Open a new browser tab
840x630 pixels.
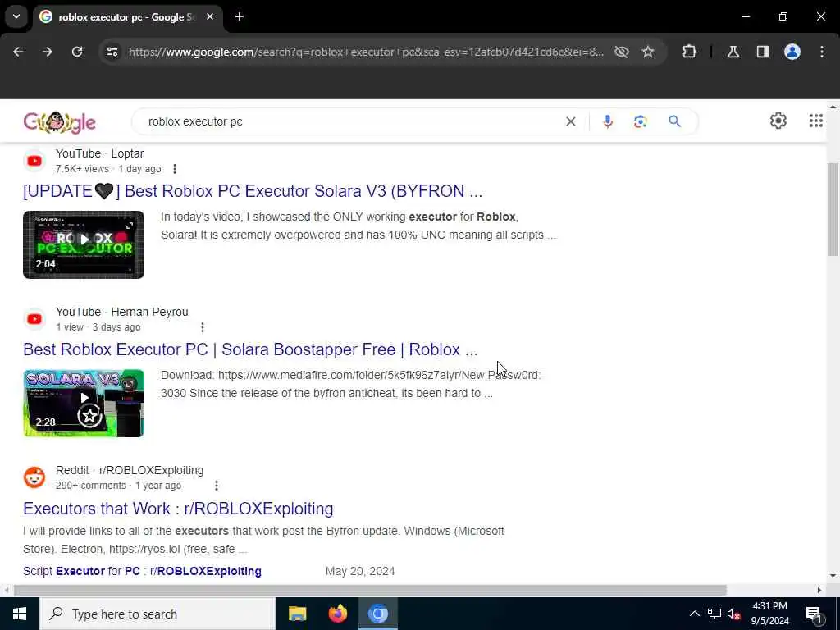[240, 16]
